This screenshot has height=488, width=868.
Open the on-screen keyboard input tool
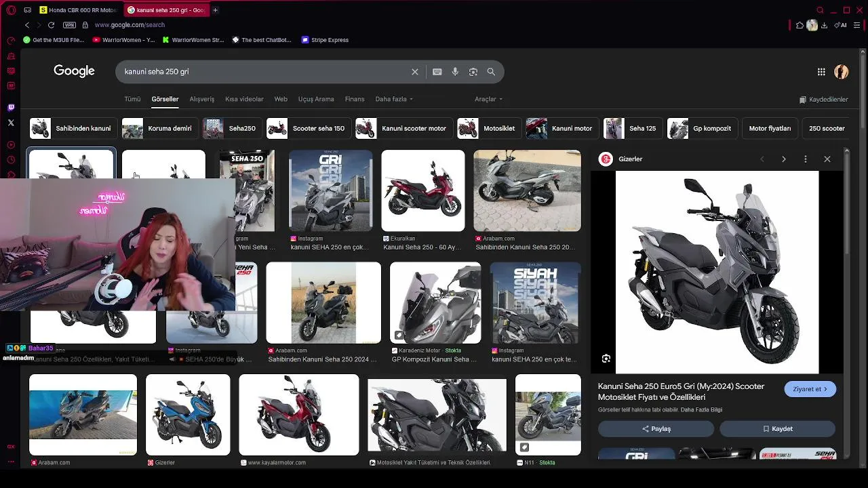pyautogui.click(x=437, y=72)
